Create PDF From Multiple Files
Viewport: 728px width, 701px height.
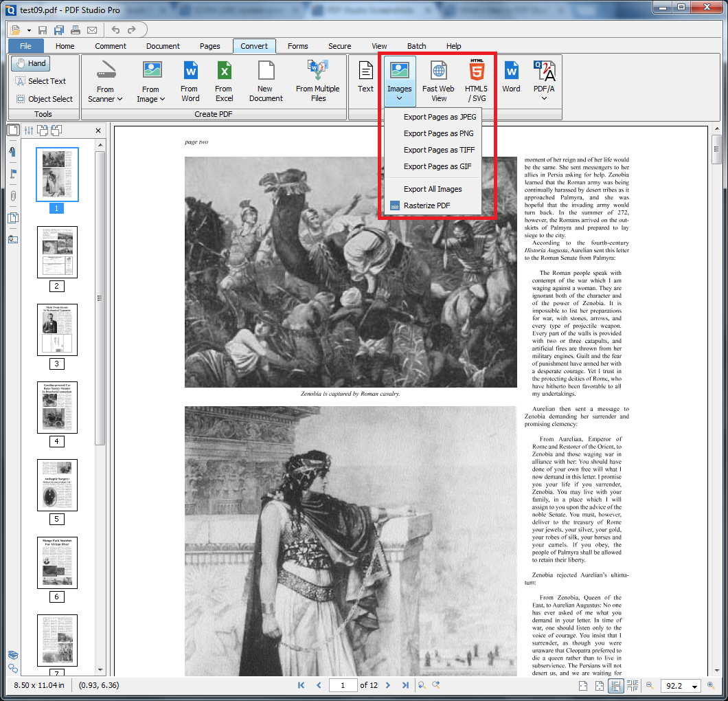tap(318, 81)
